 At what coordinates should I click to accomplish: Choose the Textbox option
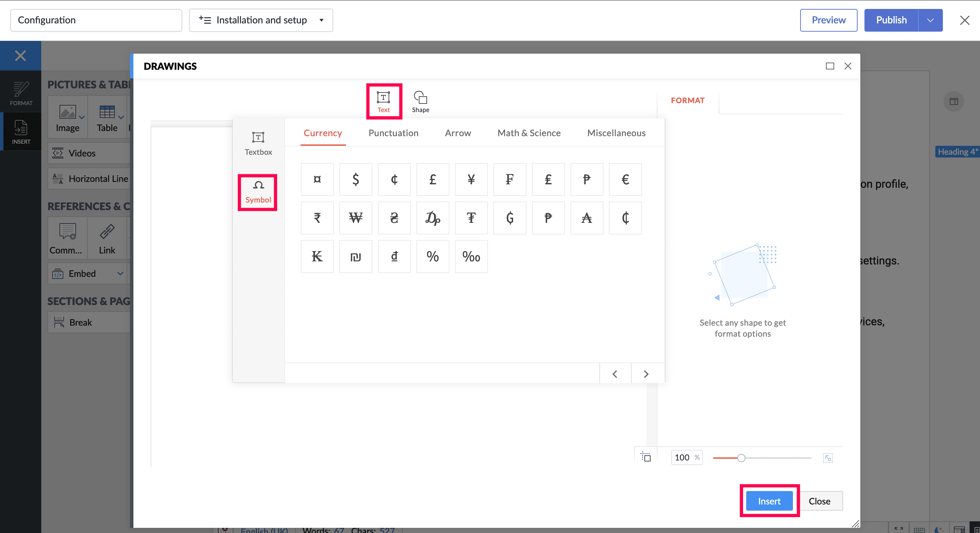258,143
